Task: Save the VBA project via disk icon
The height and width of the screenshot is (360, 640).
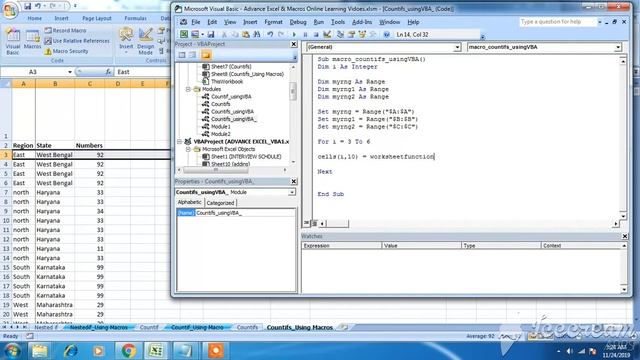Action: pyautogui.click(x=211, y=35)
